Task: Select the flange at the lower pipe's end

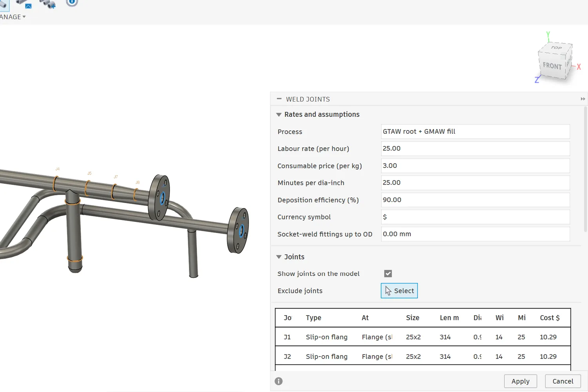Action: pos(238,230)
